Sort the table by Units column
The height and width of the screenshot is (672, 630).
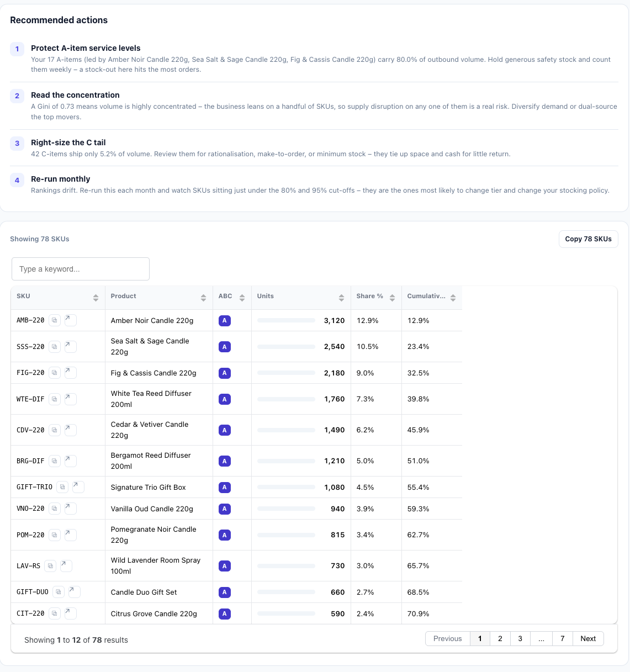pyautogui.click(x=341, y=298)
